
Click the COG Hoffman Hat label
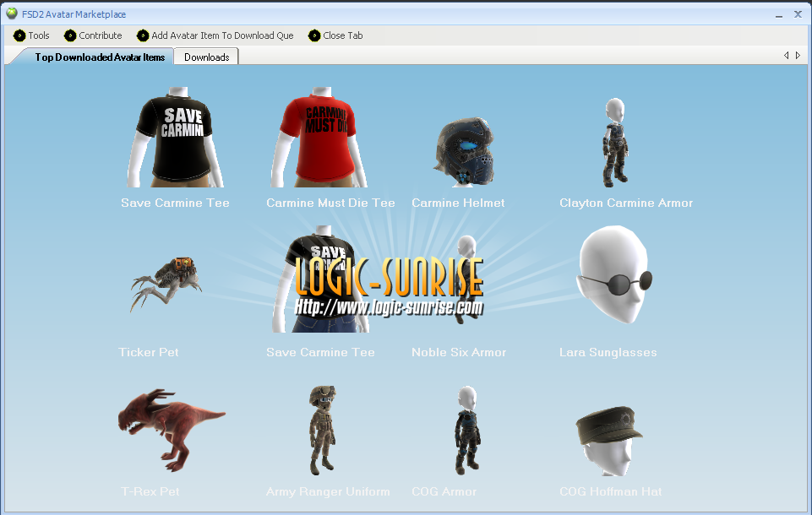pos(610,491)
